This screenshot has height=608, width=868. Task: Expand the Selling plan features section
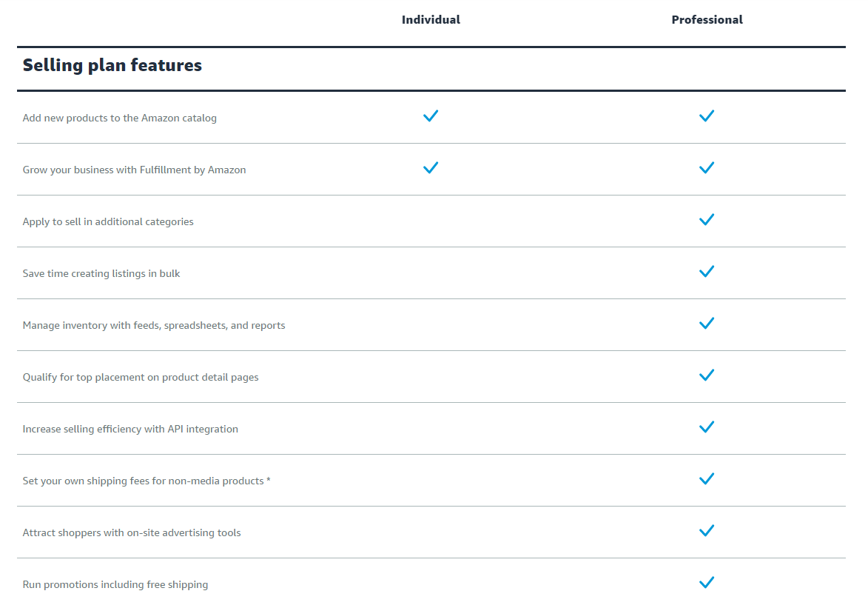pos(112,65)
